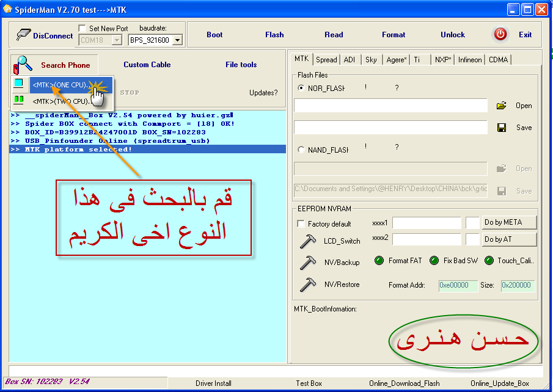Select log line 'MTK platform selected!'
The image size is (553, 392).
pos(147,149)
